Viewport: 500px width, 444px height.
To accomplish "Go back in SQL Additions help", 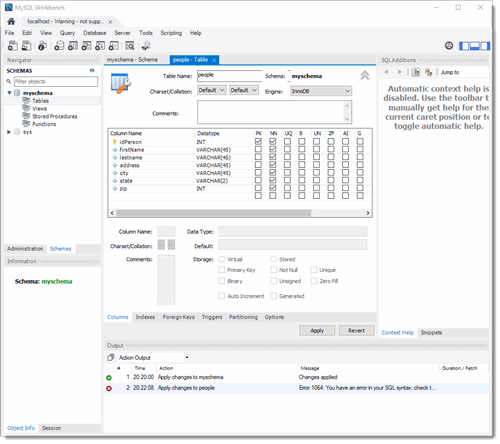I will click(x=386, y=72).
